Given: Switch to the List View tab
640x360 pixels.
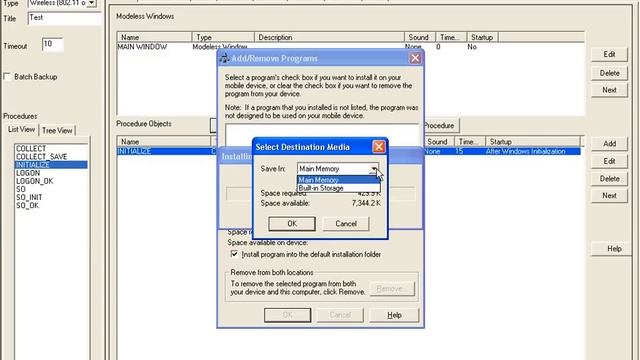Looking at the screenshot, I should pyautogui.click(x=22, y=129).
